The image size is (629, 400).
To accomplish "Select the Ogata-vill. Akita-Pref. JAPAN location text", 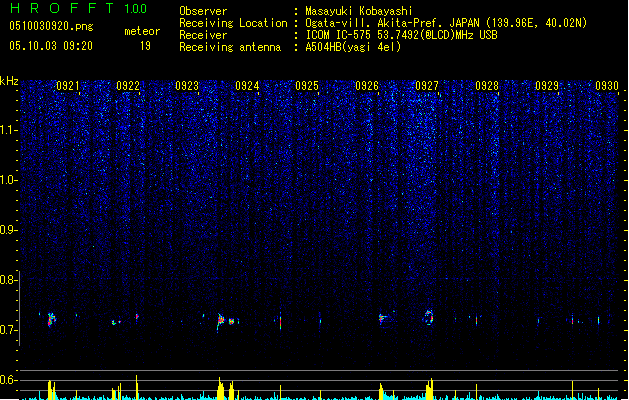I will coord(446,23).
